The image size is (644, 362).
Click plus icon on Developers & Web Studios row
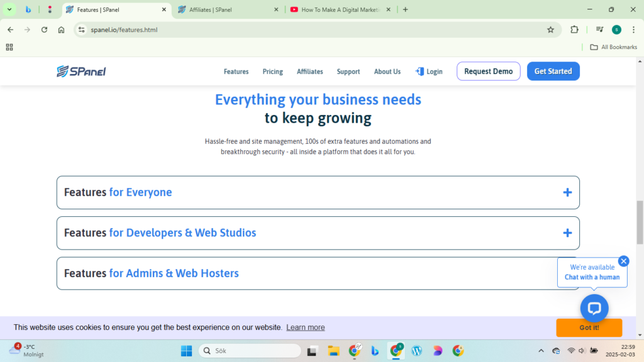click(567, 233)
